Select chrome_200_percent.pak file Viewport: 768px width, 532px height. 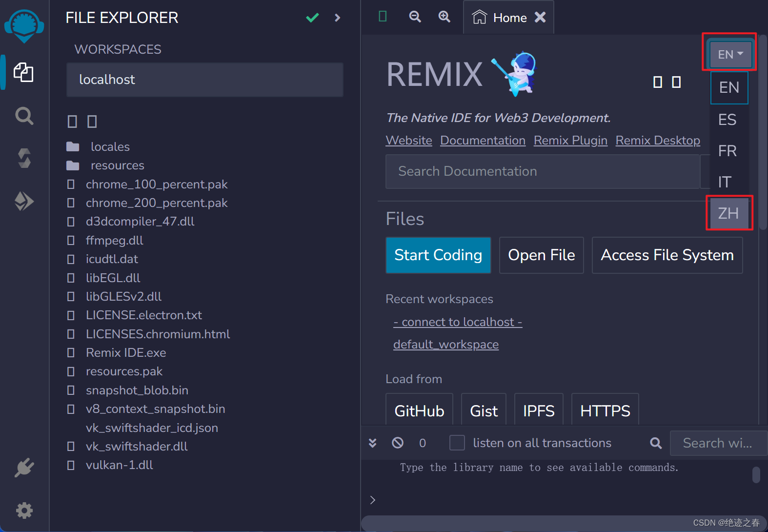click(157, 203)
